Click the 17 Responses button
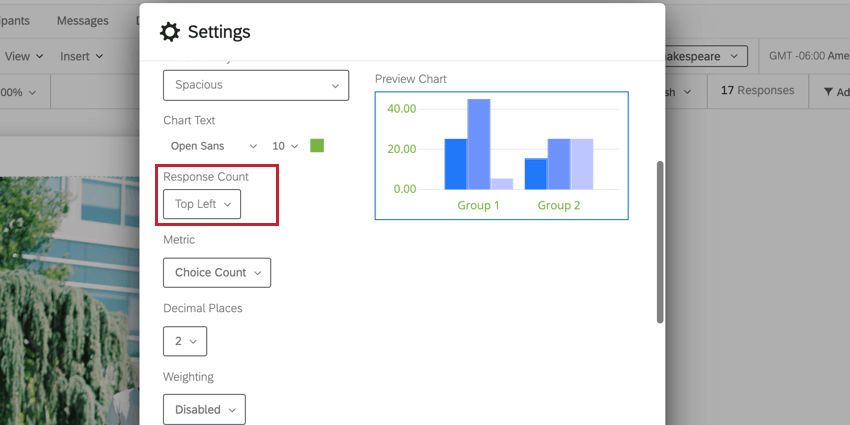 (x=757, y=91)
